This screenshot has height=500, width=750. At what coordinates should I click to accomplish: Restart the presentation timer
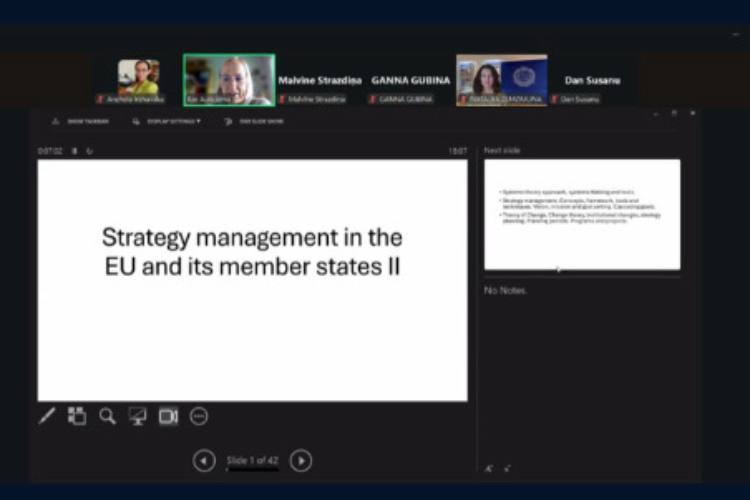(x=89, y=151)
